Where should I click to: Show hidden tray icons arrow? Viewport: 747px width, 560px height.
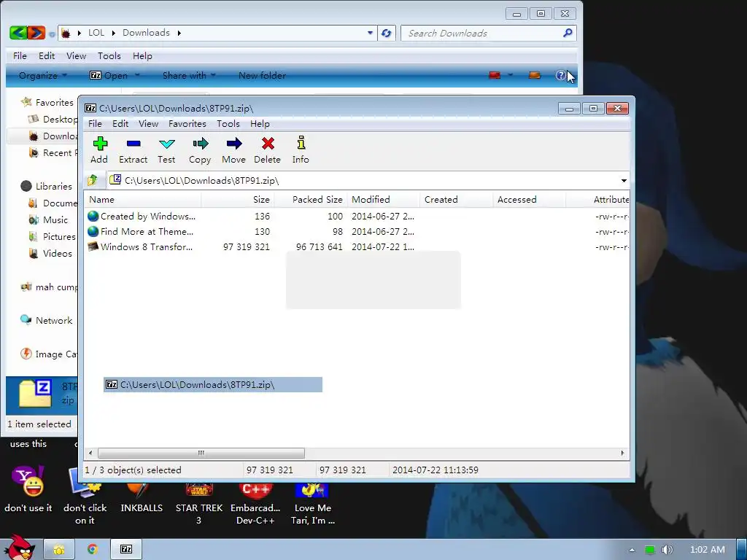(632, 550)
